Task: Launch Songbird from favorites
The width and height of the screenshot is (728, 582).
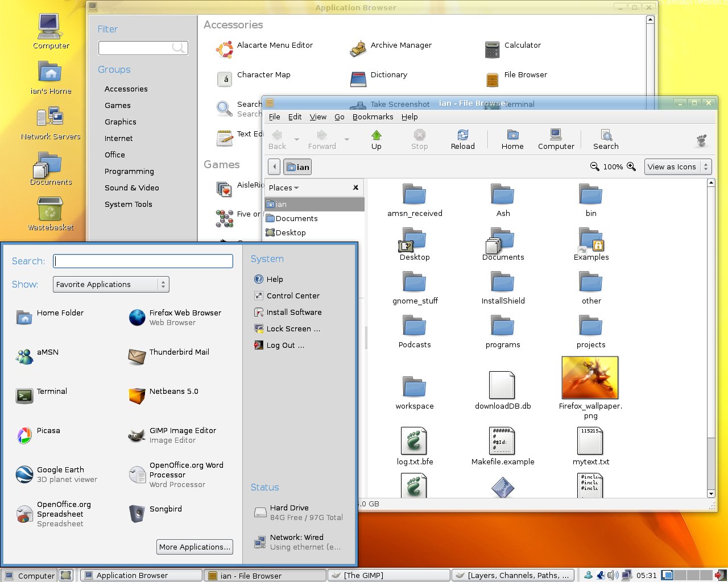Action: tap(137, 513)
